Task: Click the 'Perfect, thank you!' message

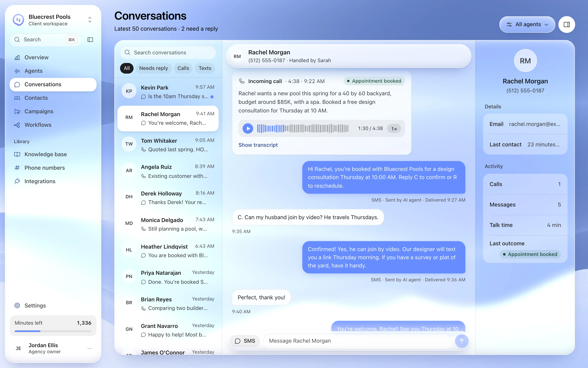Action: (261, 297)
